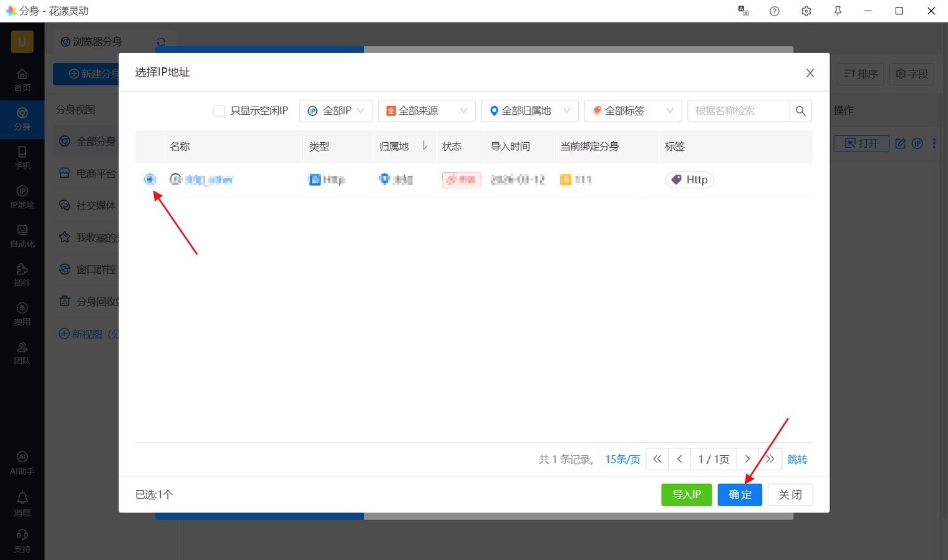Focus the 根据名称检索 search field
948x560 pixels.
(738, 111)
